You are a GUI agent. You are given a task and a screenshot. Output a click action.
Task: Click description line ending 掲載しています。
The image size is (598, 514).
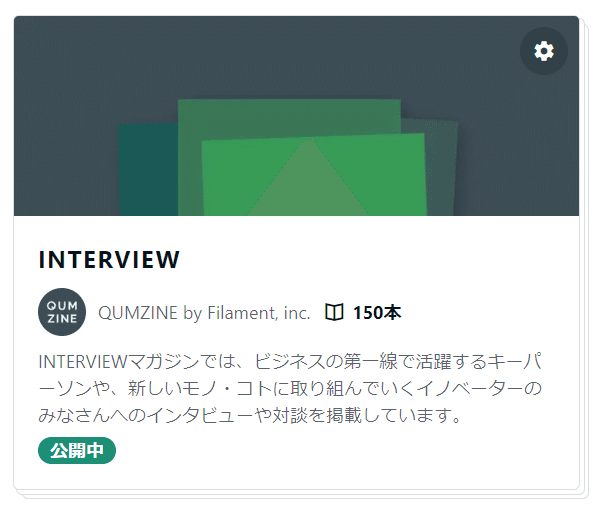click(x=250, y=415)
